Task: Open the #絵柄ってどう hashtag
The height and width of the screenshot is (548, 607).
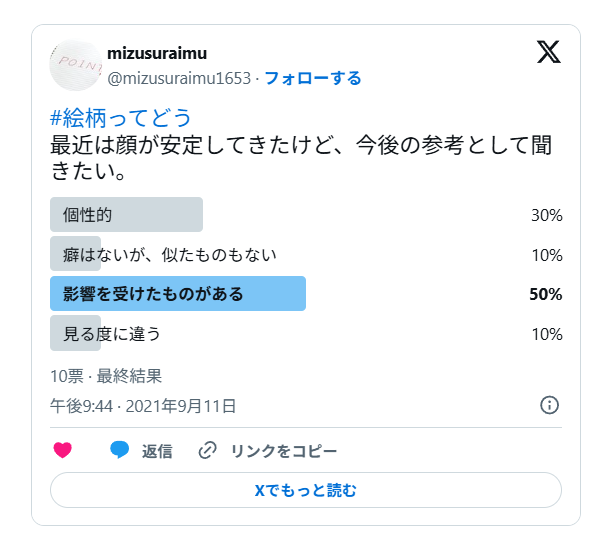Action: click(120, 117)
